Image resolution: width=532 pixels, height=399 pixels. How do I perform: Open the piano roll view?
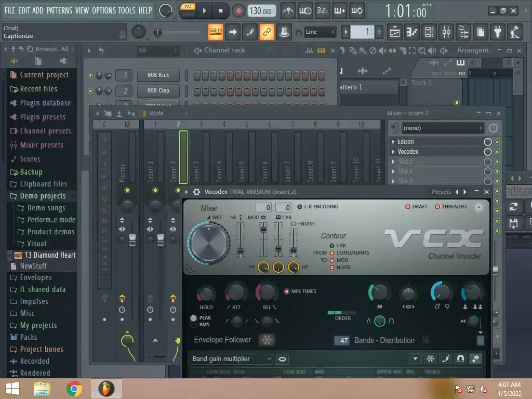411,32
